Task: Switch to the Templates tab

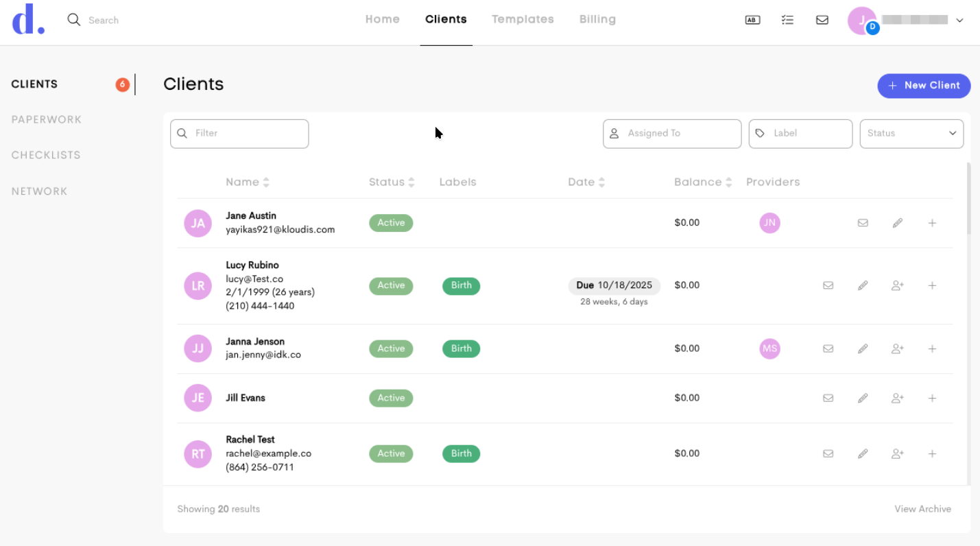Action: (x=523, y=19)
